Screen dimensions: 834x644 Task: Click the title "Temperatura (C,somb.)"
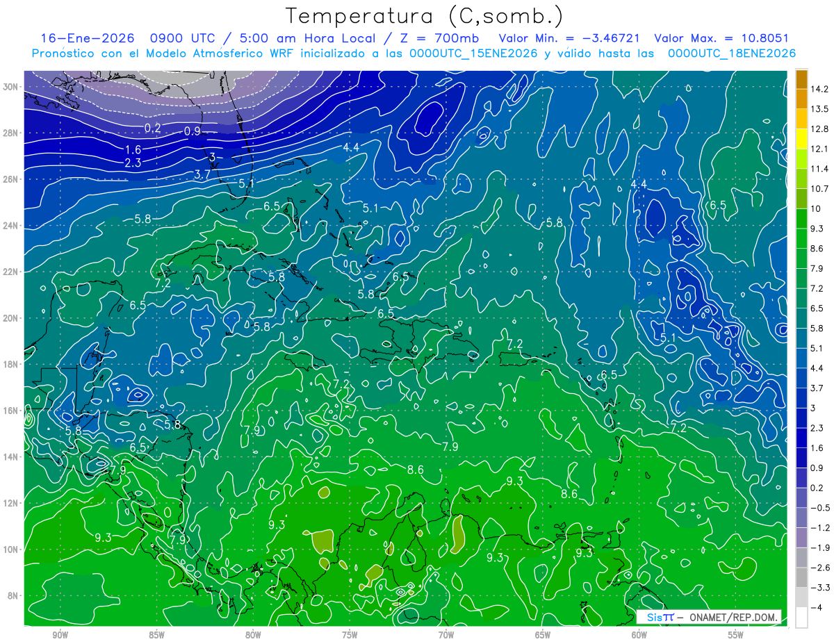pyautogui.click(x=424, y=16)
